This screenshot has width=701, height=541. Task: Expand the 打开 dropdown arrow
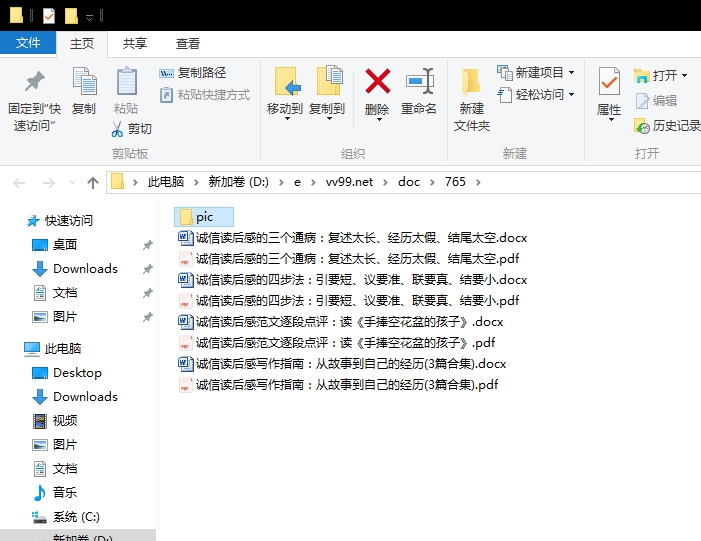click(684, 76)
